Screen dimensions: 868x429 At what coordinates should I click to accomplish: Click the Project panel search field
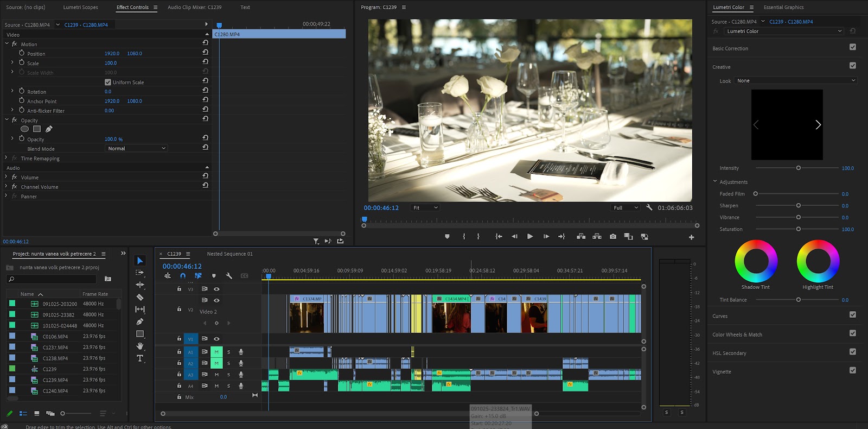coord(52,279)
